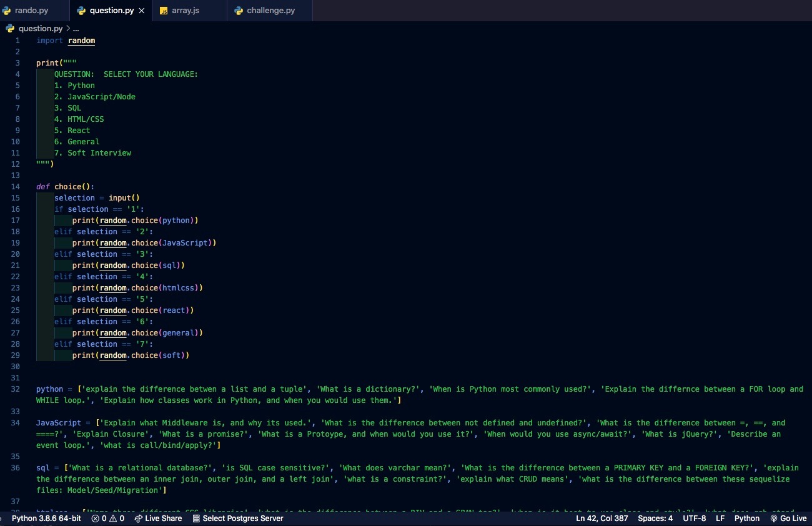The width and height of the screenshot is (812, 526).
Task: Click the 'python' list variable on line 32
Action: tap(49, 389)
